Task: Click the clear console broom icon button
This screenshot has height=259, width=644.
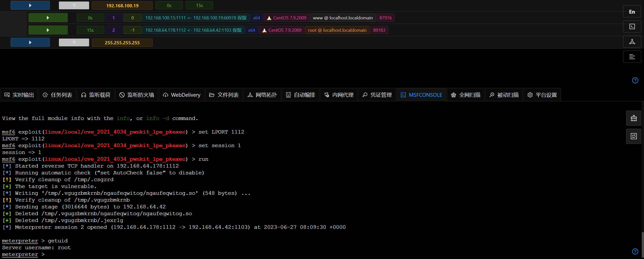Action: (x=634, y=118)
